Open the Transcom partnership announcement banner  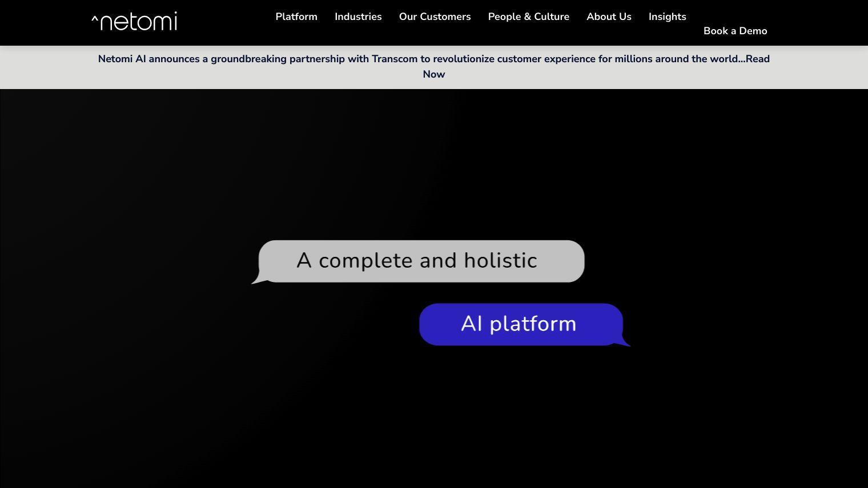pos(434,66)
